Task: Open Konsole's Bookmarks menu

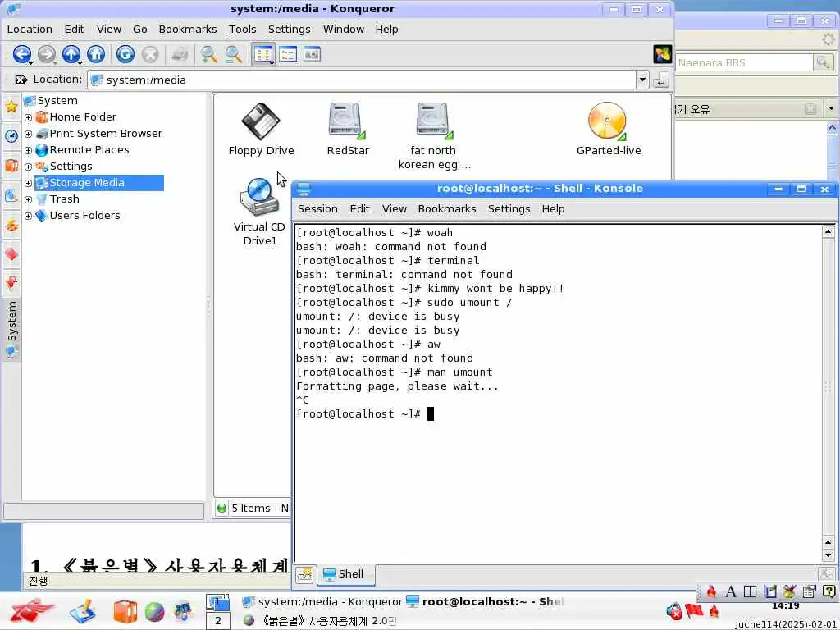Action: [447, 209]
